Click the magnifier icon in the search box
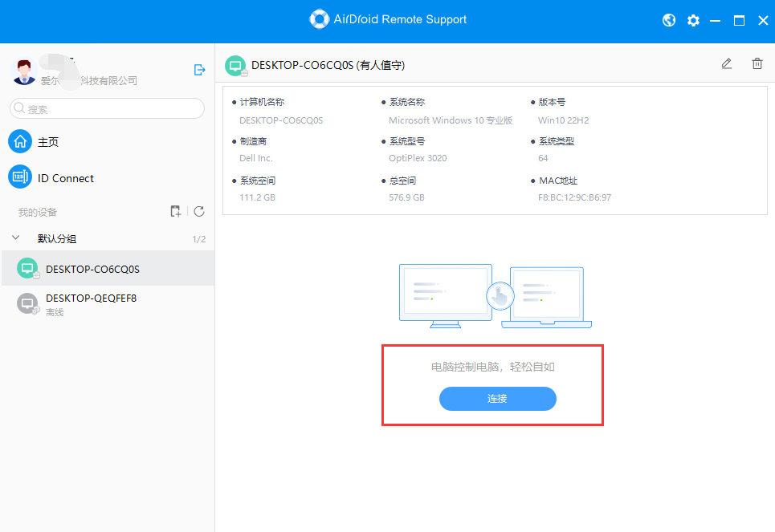This screenshot has height=532, width=775. click(x=19, y=108)
